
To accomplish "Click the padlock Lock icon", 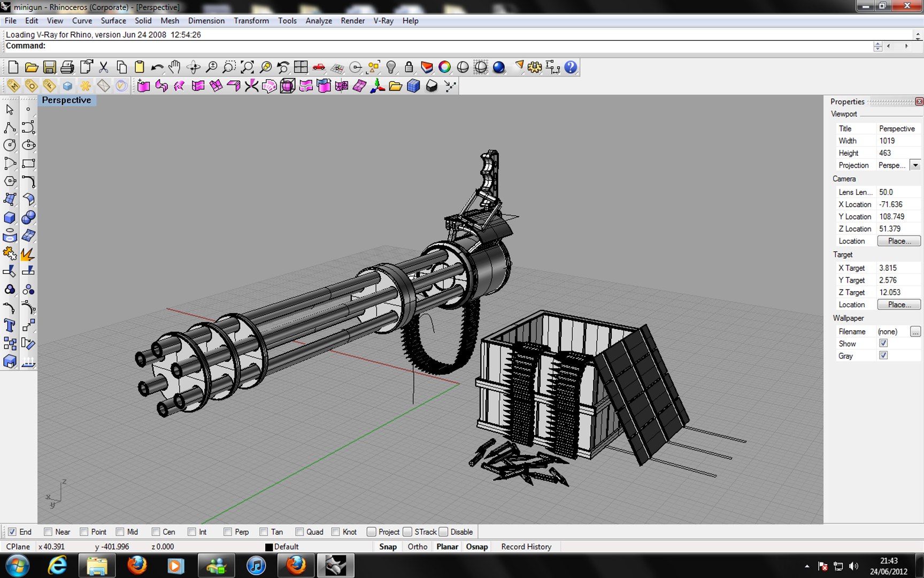I will click(x=409, y=67).
